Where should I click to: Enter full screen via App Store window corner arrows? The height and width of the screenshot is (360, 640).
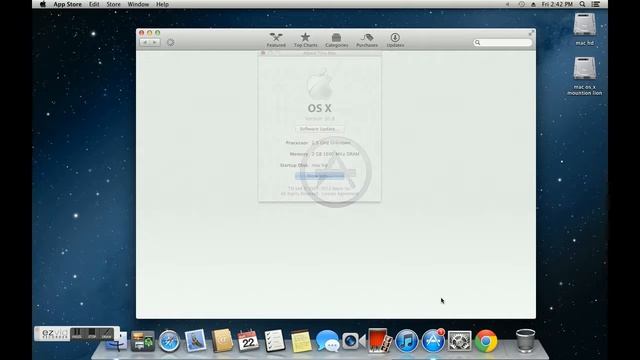[x=531, y=33]
